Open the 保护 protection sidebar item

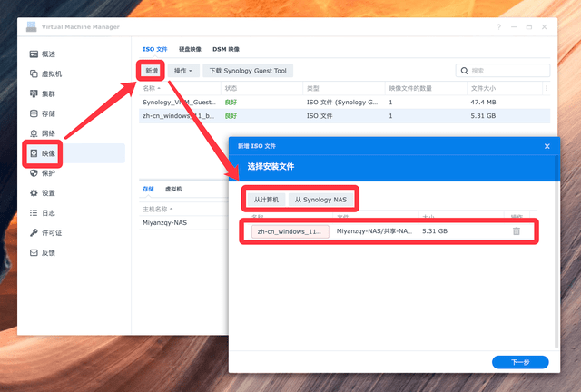(43, 173)
